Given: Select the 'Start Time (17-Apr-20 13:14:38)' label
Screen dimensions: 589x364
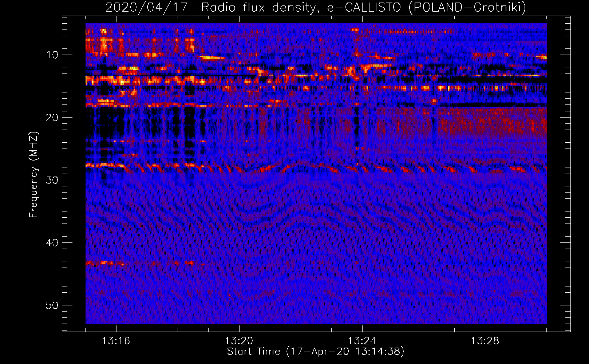Looking at the screenshot, I should (x=316, y=352).
